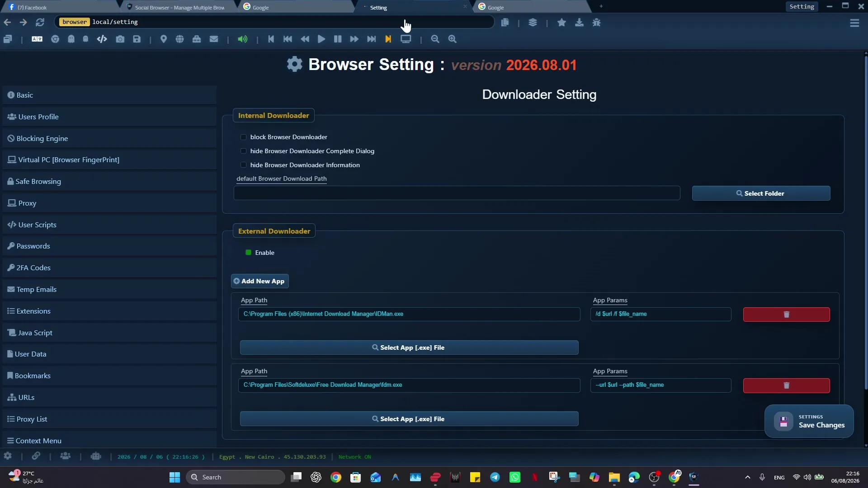Viewport: 868px width, 488px height.
Task: Open Users Profile settings section
Action: tap(109, 117)
